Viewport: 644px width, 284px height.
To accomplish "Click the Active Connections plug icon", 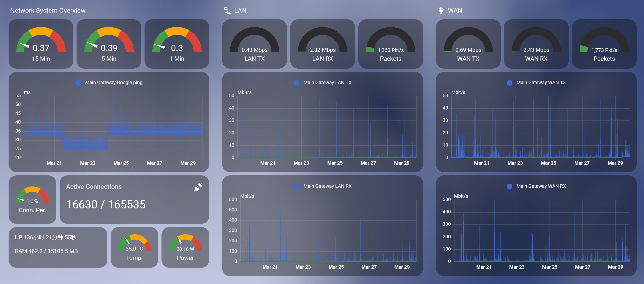I will [x=198, y=187].
